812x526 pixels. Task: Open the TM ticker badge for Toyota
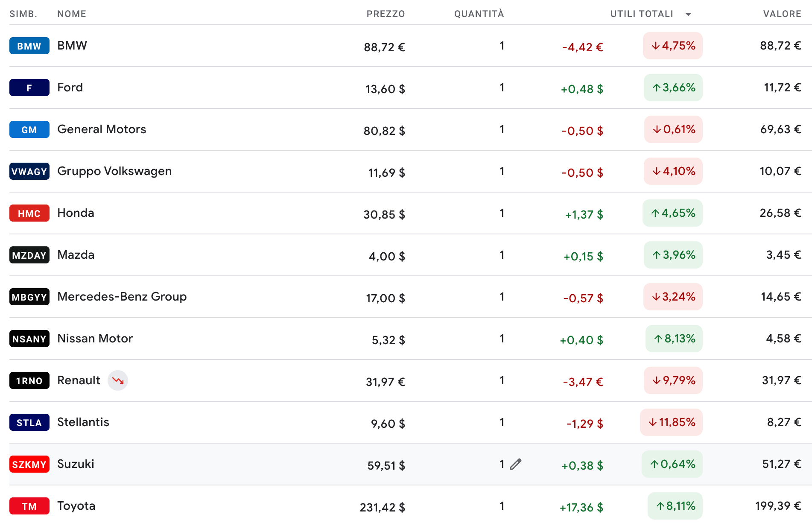(29, 506)
